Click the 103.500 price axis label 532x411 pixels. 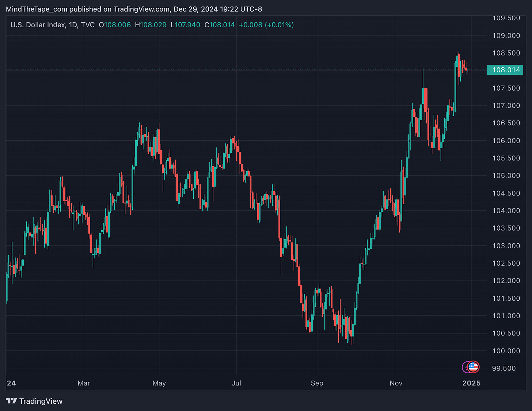pyautogui.click(x=506, y=228)
